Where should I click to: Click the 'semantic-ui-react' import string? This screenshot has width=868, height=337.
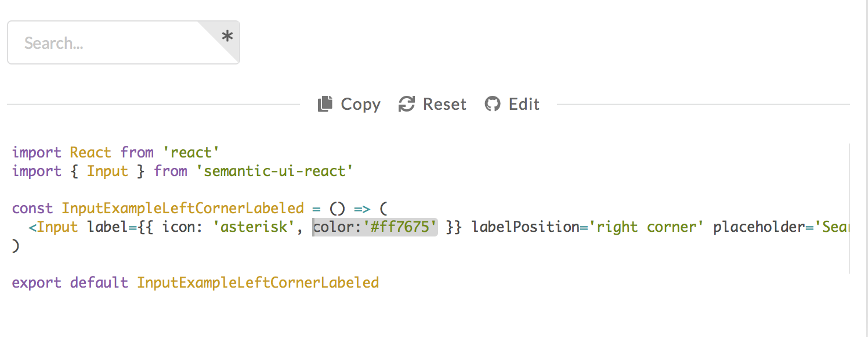coord(274,171)
